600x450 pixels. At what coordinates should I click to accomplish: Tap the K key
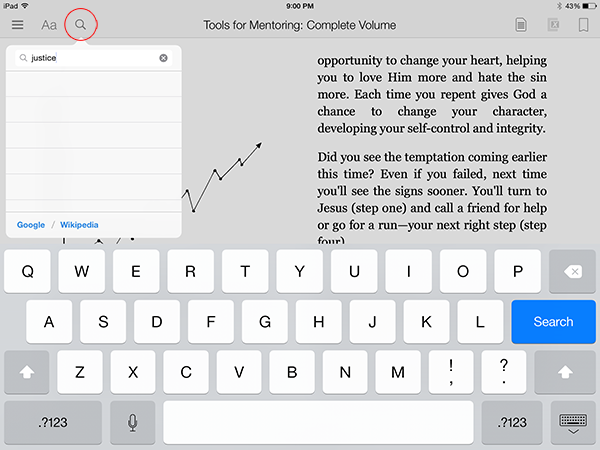(x=426, y=322)
